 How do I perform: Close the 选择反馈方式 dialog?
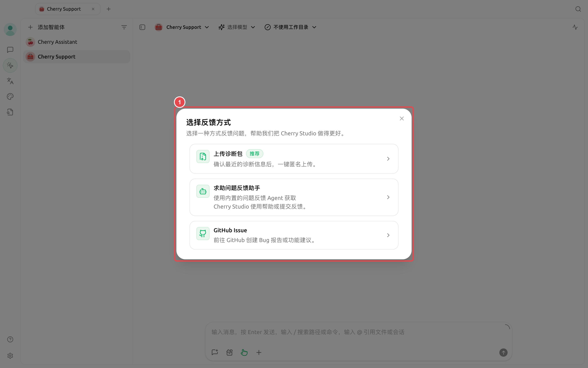pyautogui.click(x=402, y=119)
